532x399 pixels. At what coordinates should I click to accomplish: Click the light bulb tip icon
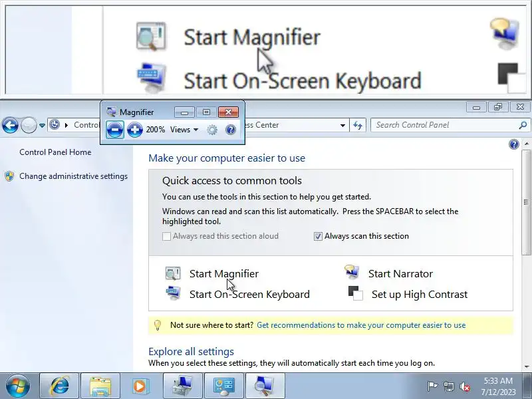click(158, 325)
